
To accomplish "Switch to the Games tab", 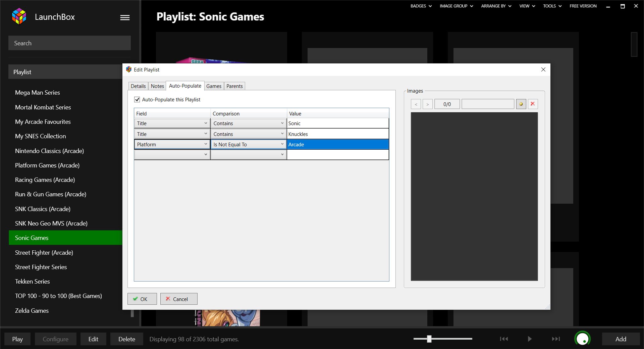I will pos(214,86).
